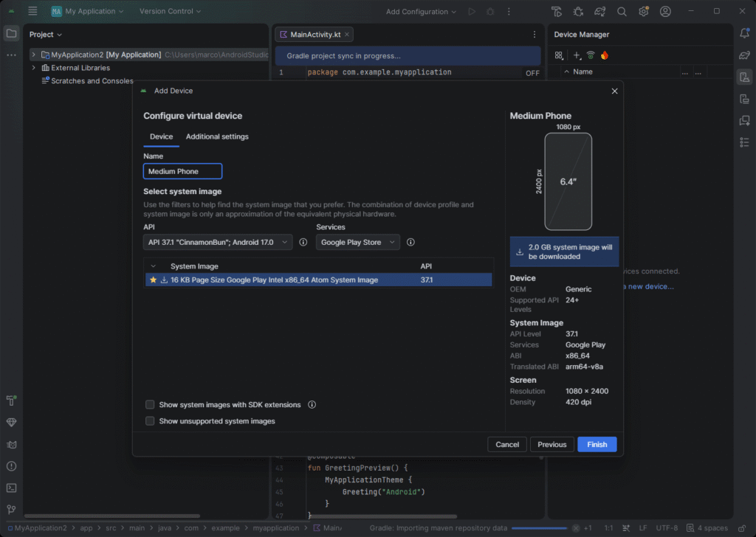Open the main hamburger menu
Viewport: 756px width, 537px height.
click(x=32, y=11)
